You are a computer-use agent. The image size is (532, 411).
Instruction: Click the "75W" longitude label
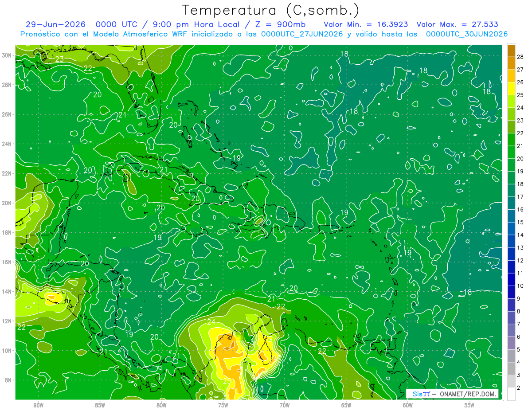[223, 405]
